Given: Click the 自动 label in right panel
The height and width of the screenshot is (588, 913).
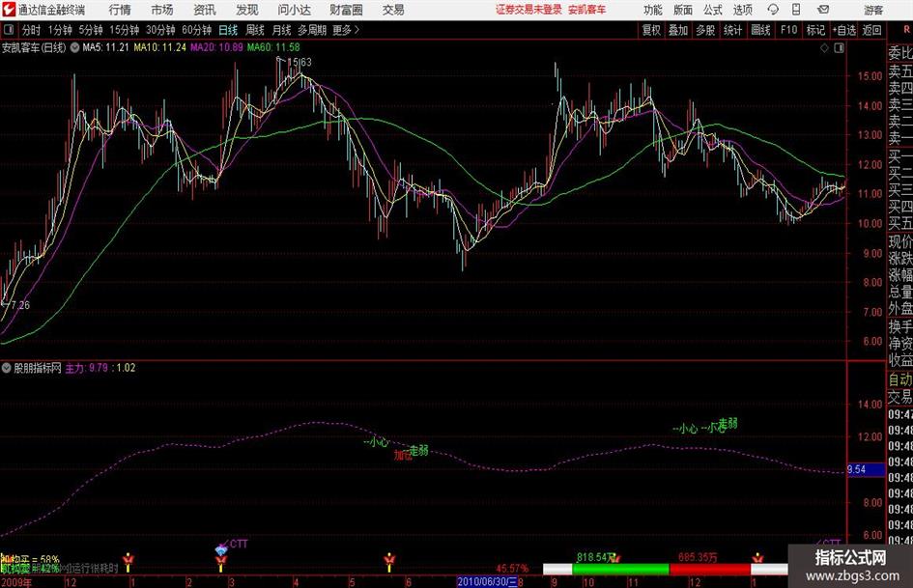Looking at the screenshot, I should pyautogui.click(x=900, y=379).
